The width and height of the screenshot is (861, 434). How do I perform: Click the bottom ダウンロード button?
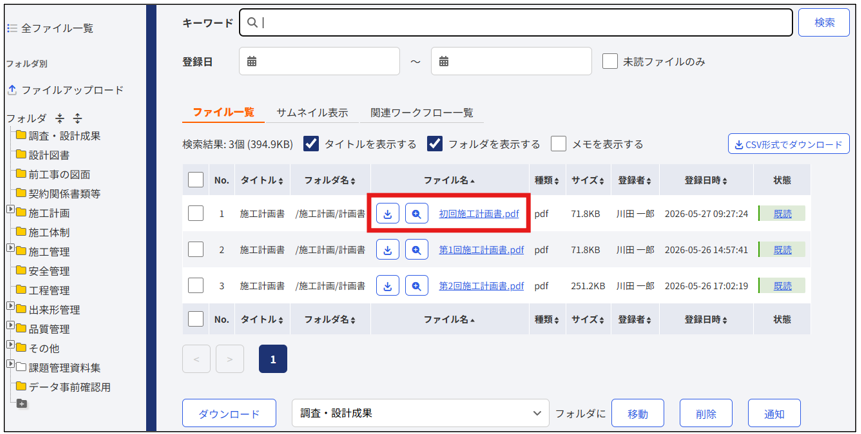click(x=229, y=413)
